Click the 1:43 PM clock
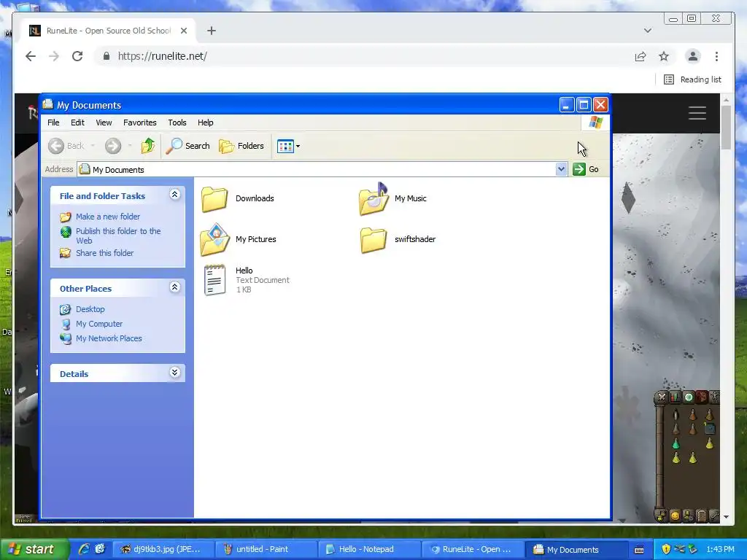This screenshot has width=747, height=560. coord(720,549)
